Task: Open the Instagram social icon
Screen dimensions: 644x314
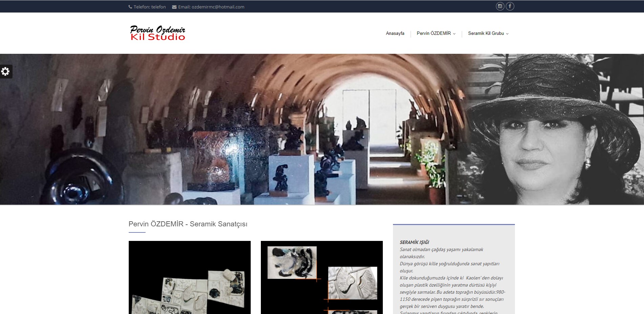Action: click(x=500, y=6)
